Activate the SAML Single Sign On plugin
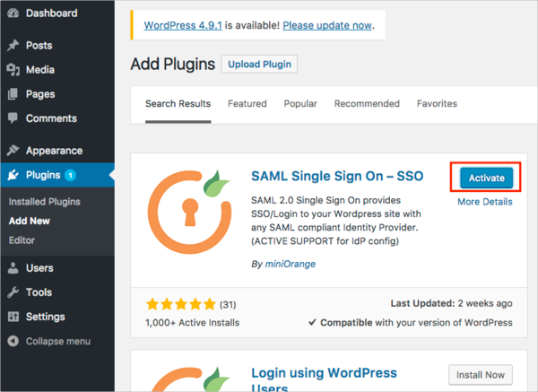This screenshot has height=392, width=538. coord(487,179)
